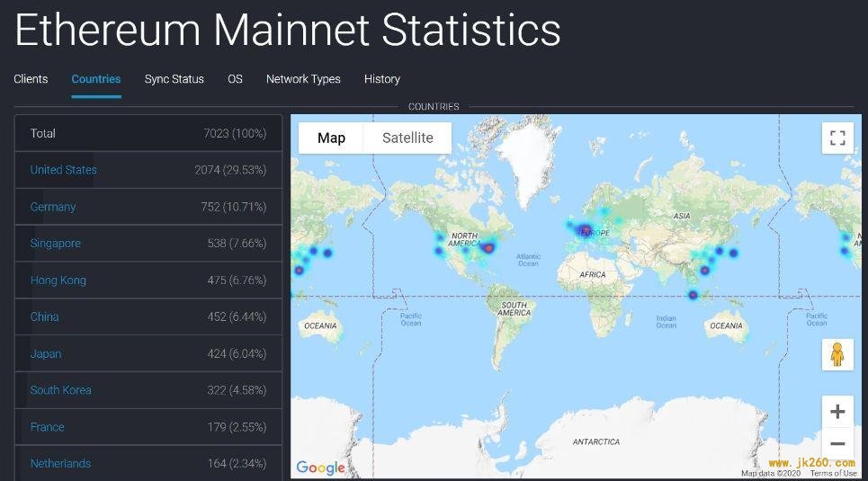Click the SOUTH AMERICA label on the map
Screen dimensions: 868x481
pos(515,309)
